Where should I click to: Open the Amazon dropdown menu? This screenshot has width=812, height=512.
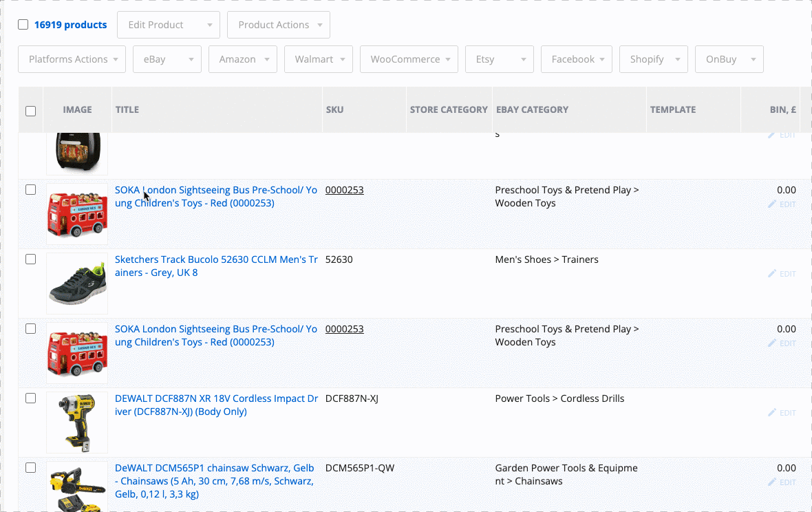click(243, 59)
